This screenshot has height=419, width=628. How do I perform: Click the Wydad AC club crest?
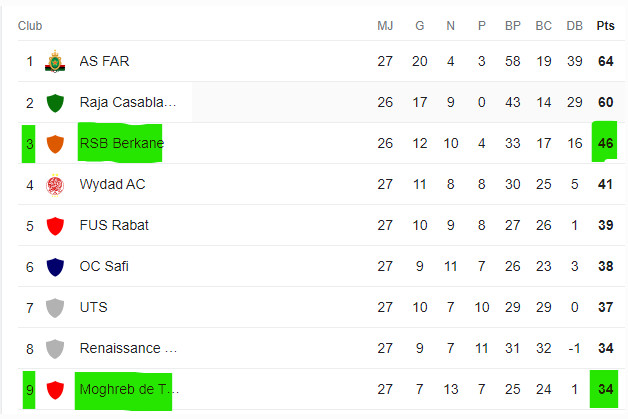pos(55,185)
